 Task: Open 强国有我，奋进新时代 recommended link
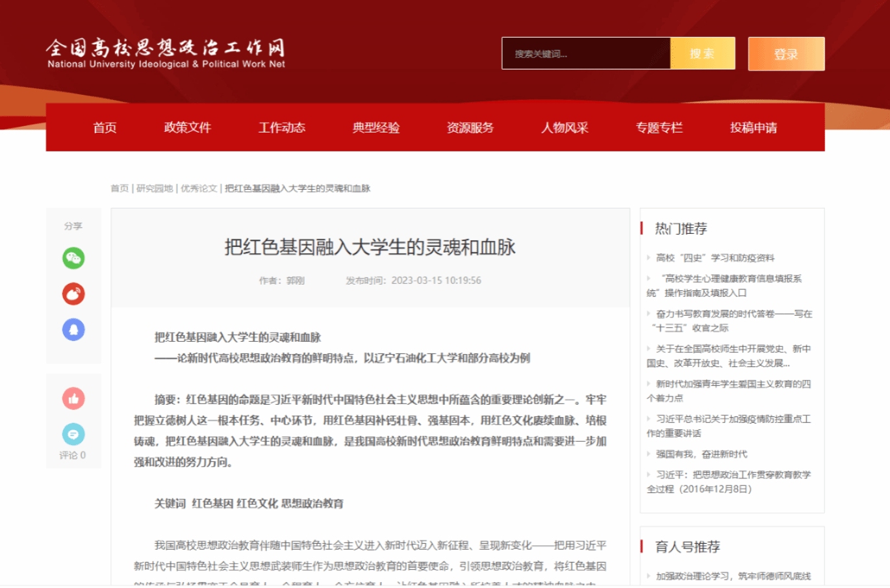pyautogui.click(x=701, y=454)
